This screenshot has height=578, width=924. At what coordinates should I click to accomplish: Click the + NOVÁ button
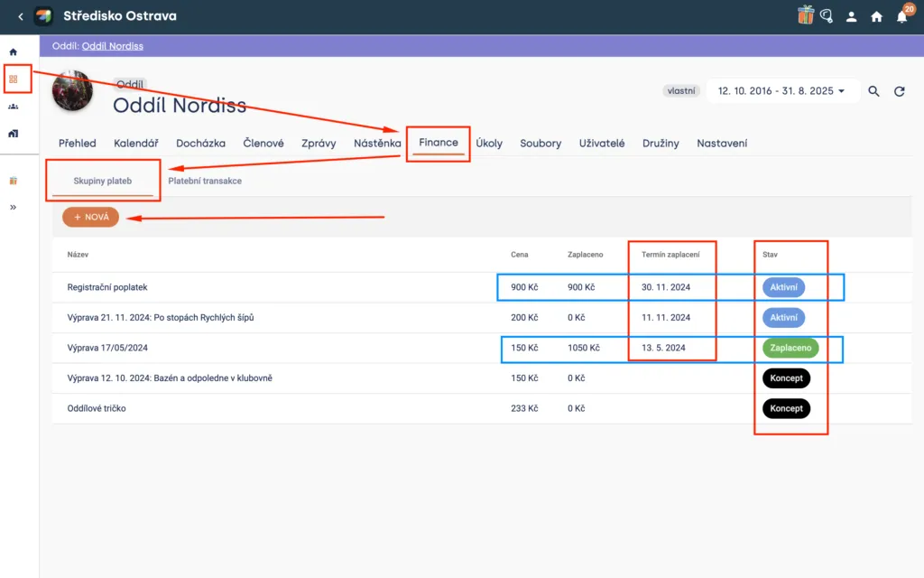(91, 217)
